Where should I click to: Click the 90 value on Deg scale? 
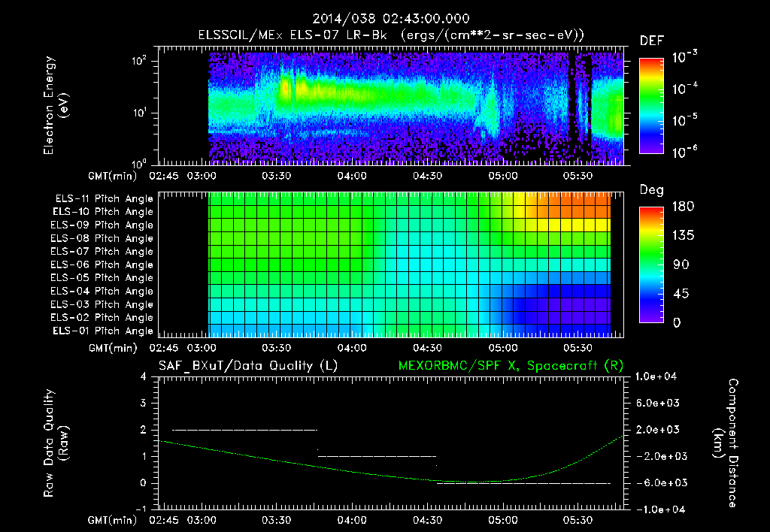(681, 264)
